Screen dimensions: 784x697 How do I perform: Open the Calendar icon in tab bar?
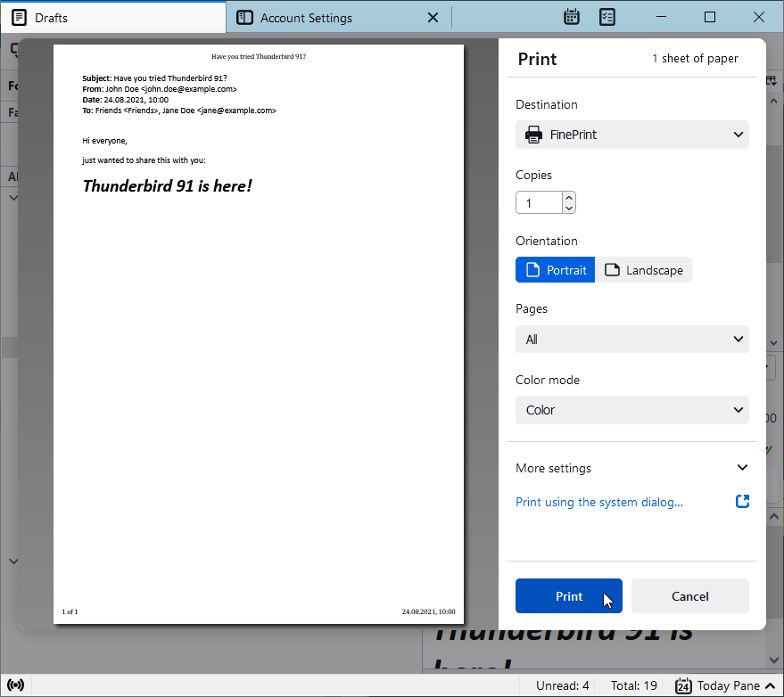(572, 17)
